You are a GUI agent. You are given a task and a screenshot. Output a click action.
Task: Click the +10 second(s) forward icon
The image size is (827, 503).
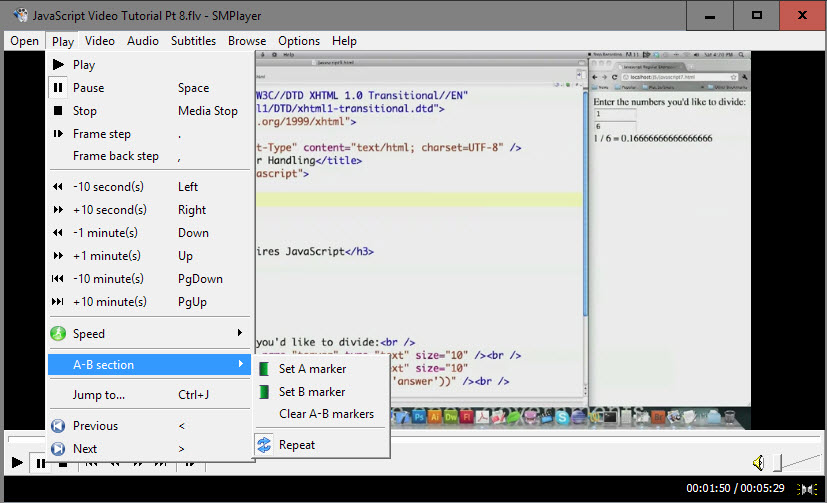coord(58,210)
